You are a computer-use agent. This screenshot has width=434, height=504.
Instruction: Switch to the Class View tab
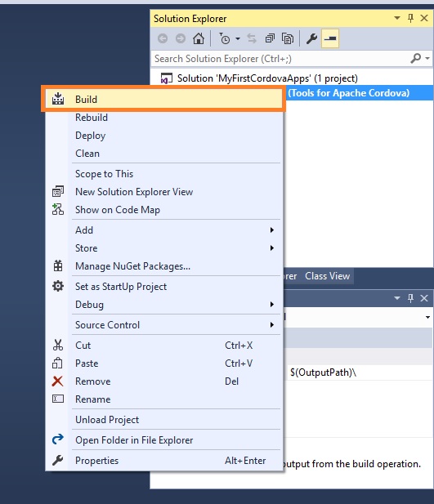tap(327, 276)
